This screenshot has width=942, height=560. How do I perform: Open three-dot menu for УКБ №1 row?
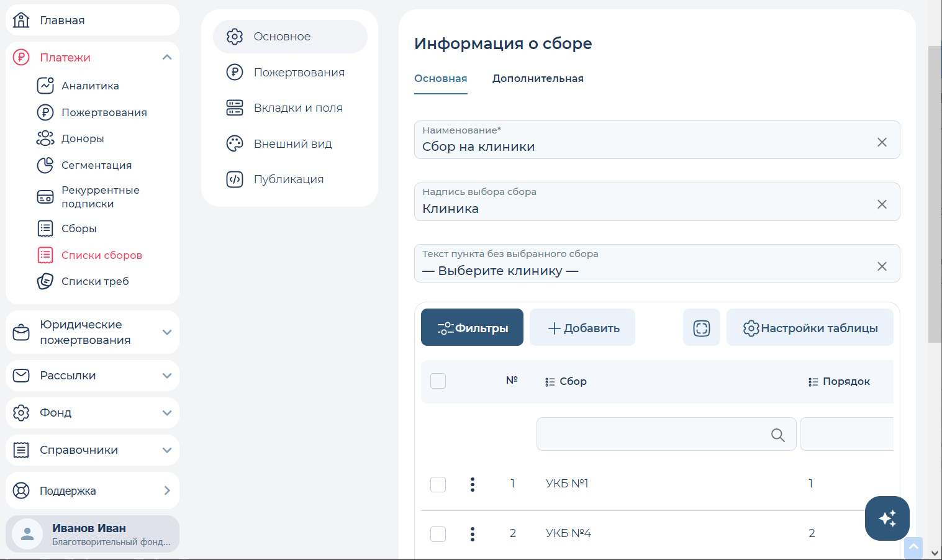click(473, 484)
